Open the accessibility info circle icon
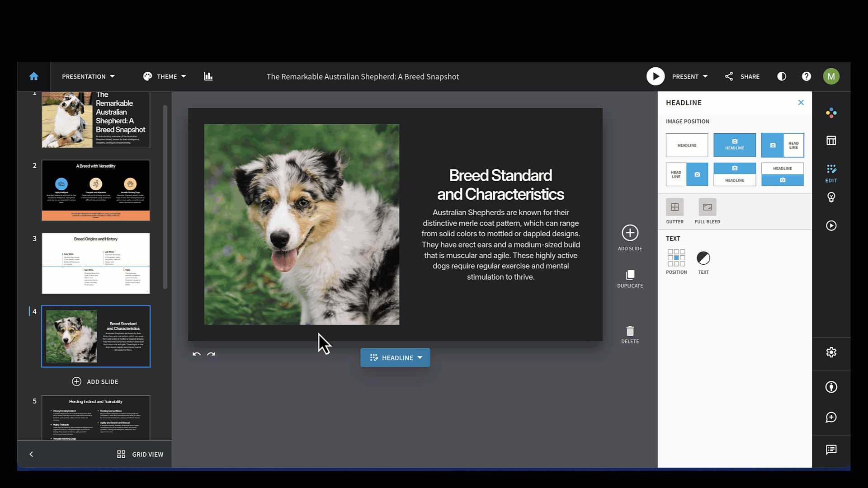 pos(831,387)
